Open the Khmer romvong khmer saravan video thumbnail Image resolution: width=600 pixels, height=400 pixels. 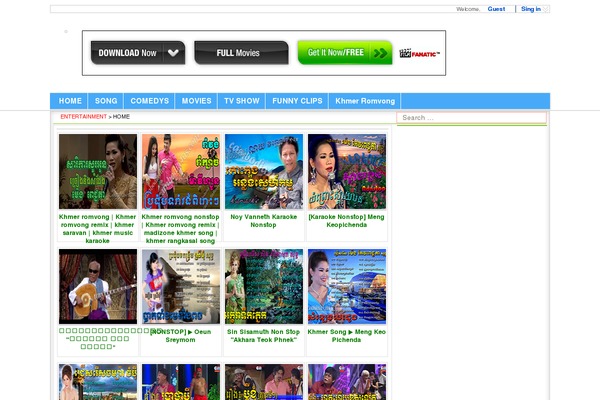point(98,171)
